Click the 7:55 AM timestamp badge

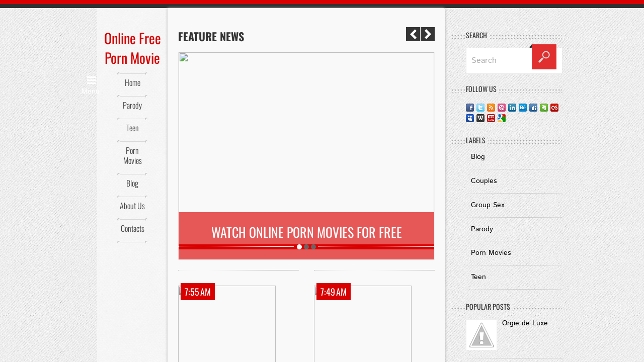point(198,292)
